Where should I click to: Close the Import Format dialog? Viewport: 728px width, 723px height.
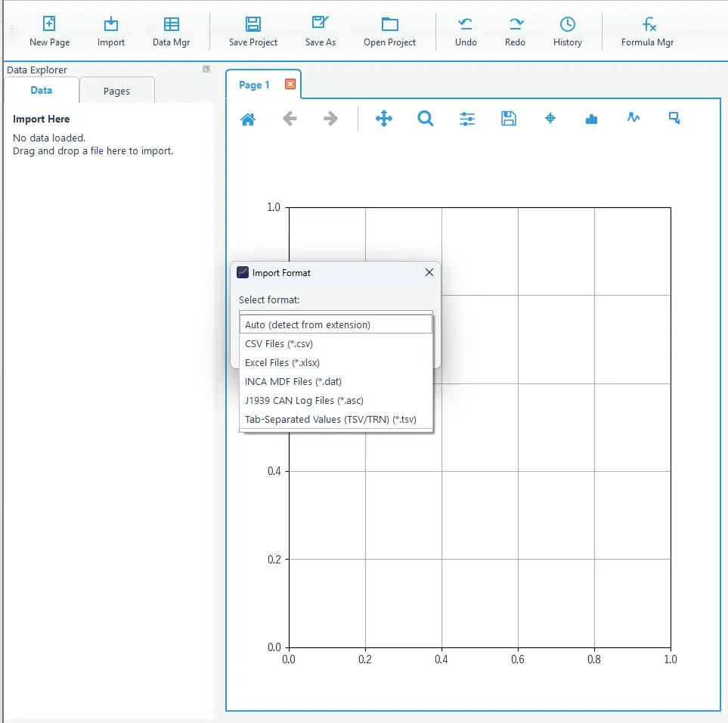tap(429, 272)
